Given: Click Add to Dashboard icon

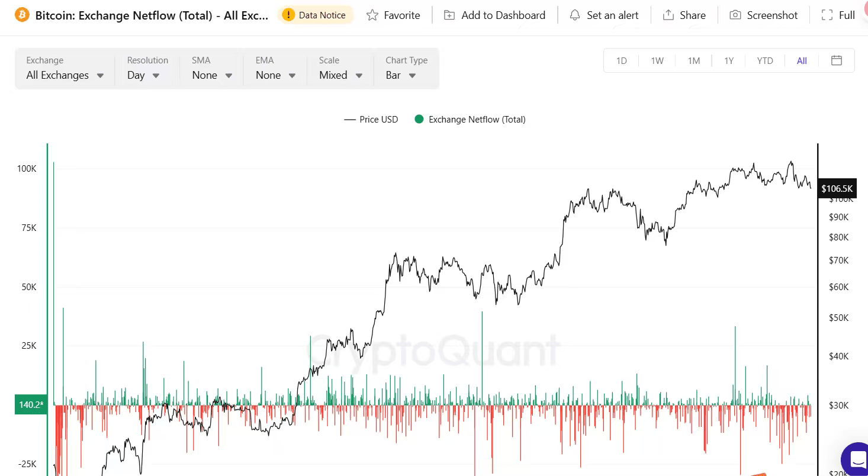Looking at the screenshot, I should coord(449,15).
